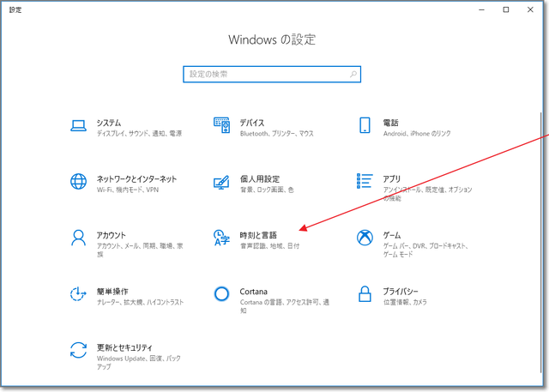Maximize the 設定 window
This screenshot has width=549, height=392.
pos(505,9)
